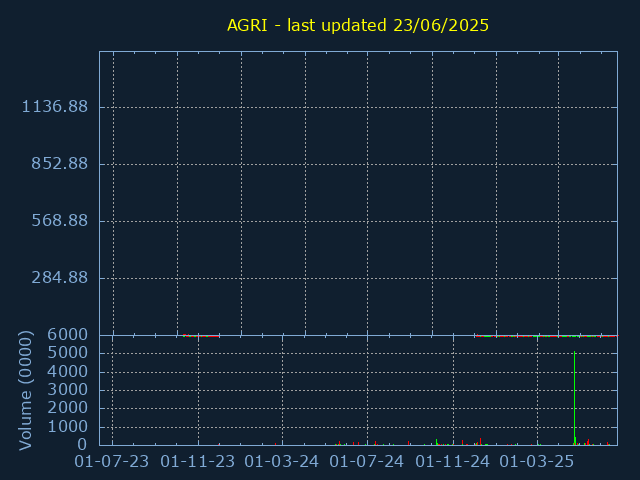Viewport: 640px width, 480px height.
Task: Click the 4000 volume axis label
Action: click(x=67, y=372)
